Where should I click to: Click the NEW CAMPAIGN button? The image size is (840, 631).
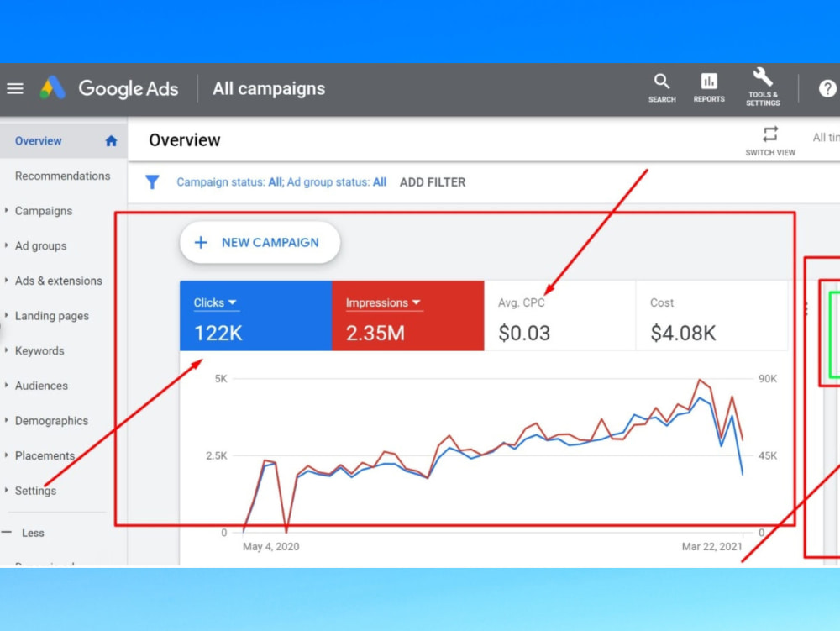click(x=260, y=243)
